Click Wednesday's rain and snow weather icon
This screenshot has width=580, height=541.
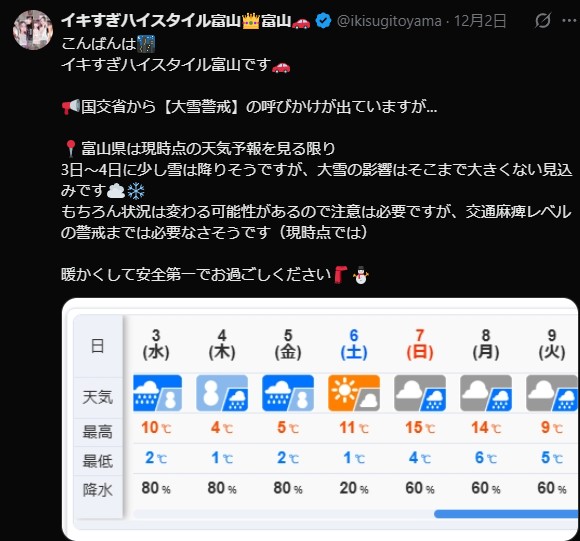(x=157, y=393)
